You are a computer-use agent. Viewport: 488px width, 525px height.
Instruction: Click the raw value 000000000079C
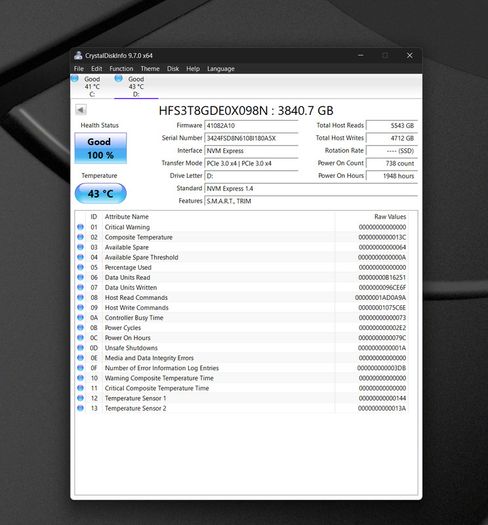(382, 338)
